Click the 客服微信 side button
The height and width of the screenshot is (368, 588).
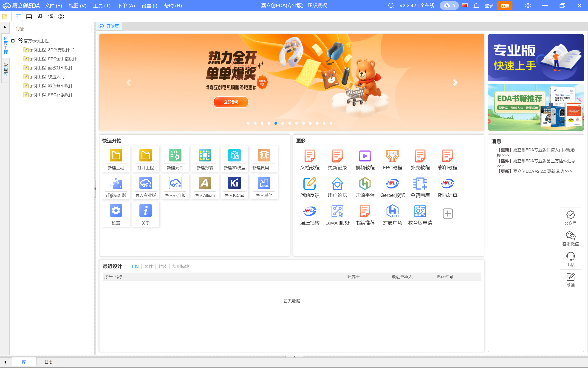[571, 239]
